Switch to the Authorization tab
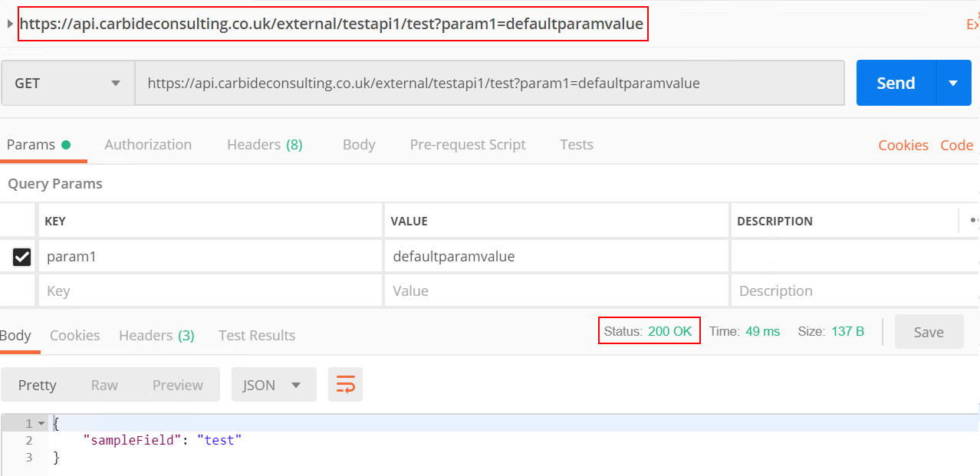980x476 pixels. click(x=147, y=144)
